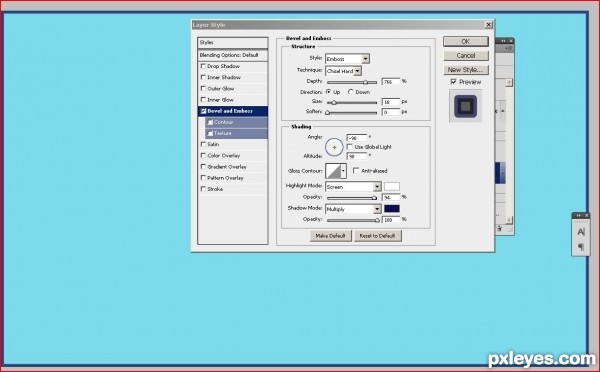Tick the Contour sub-option checkbox

210,122
